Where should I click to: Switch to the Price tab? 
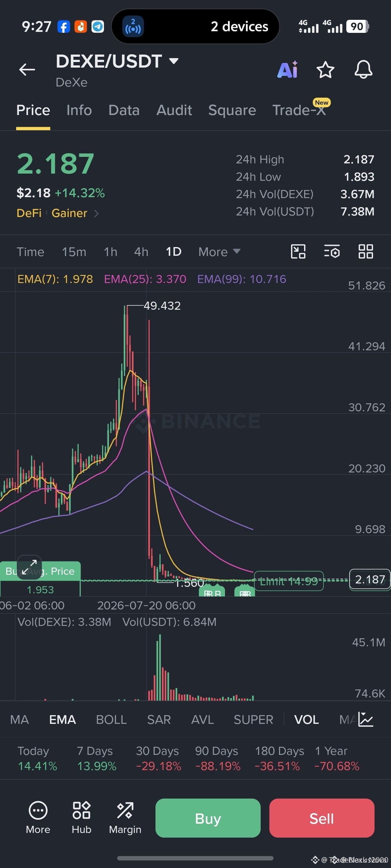(33, 110)
